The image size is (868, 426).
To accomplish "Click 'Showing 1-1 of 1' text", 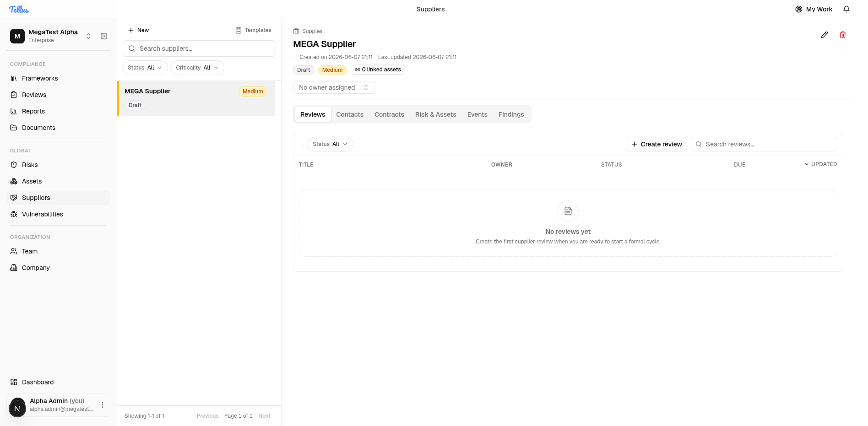I will pyautogui.click(x=144, y=416).
